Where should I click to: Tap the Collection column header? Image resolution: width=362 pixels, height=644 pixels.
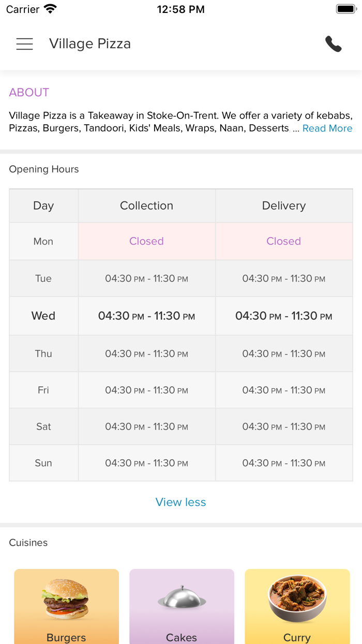click(146, 206)
